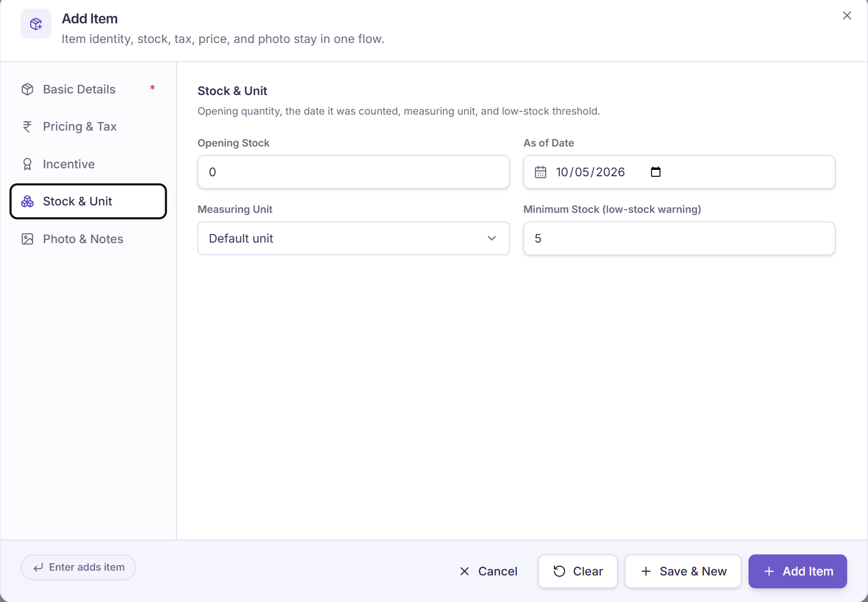Cancel adding the item
Image resolution: width=868 pixels, height=602 pixels.
point(488,571)
